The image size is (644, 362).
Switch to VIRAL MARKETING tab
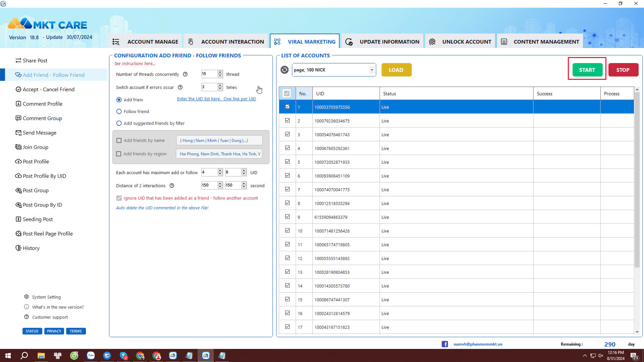305,42
